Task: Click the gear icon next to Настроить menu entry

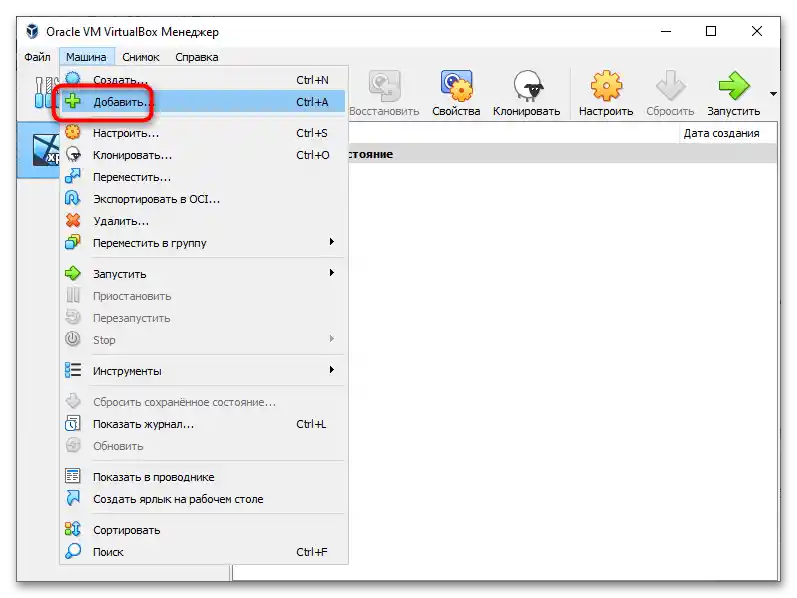Action: tap(73, 132)
